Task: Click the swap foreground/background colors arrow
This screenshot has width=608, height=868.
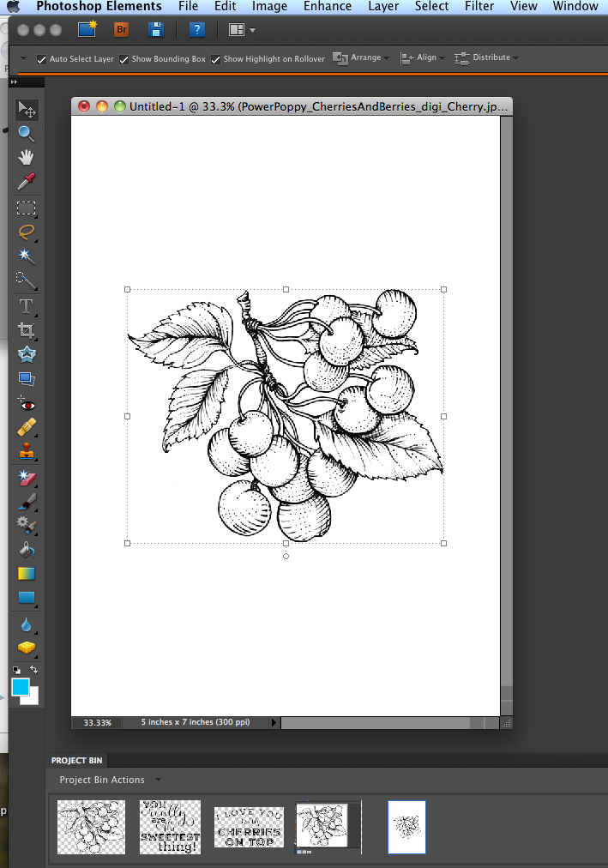Action: 33,669
